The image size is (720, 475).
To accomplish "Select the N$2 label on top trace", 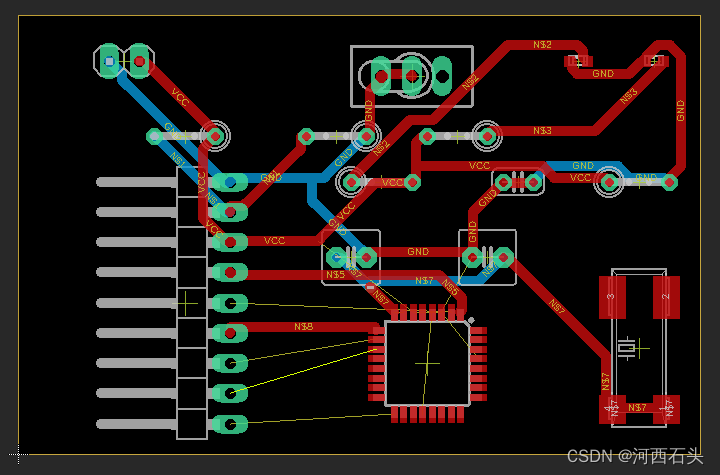I will click(542, 44).
